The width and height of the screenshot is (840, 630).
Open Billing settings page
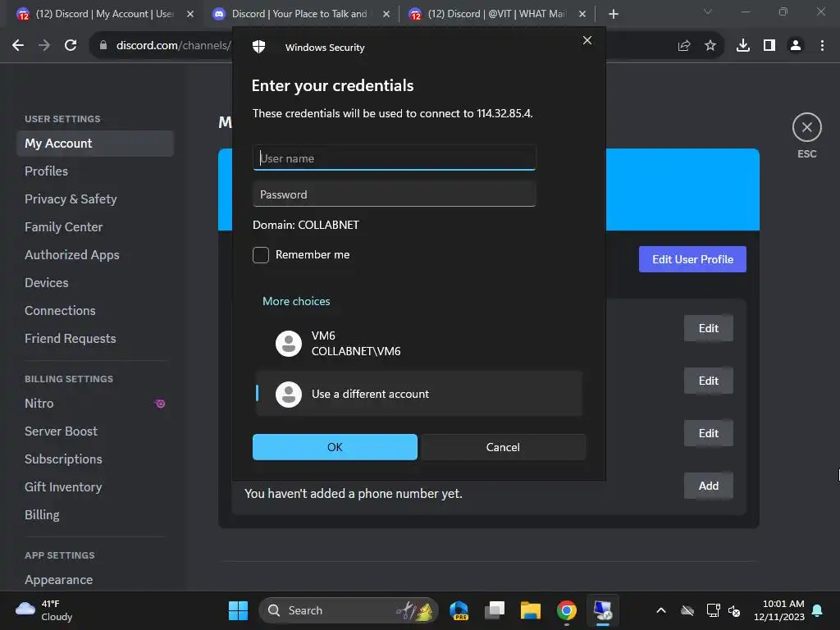pos(95,514)
